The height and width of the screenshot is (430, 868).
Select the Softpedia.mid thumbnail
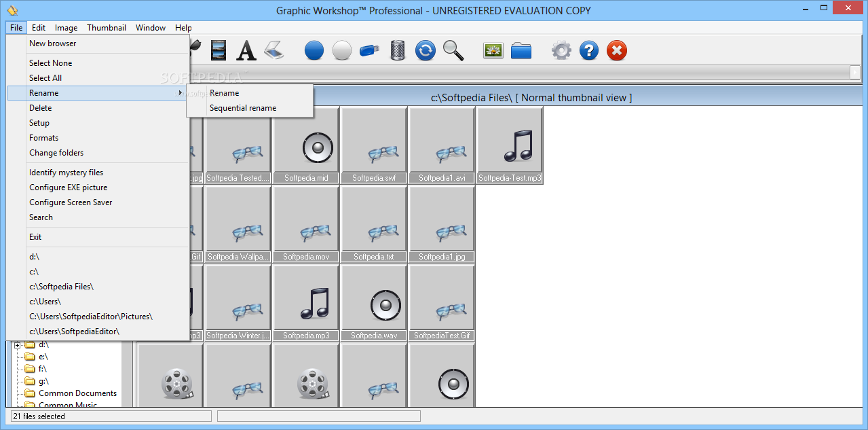pyautogui.click(x=306, y=145)
